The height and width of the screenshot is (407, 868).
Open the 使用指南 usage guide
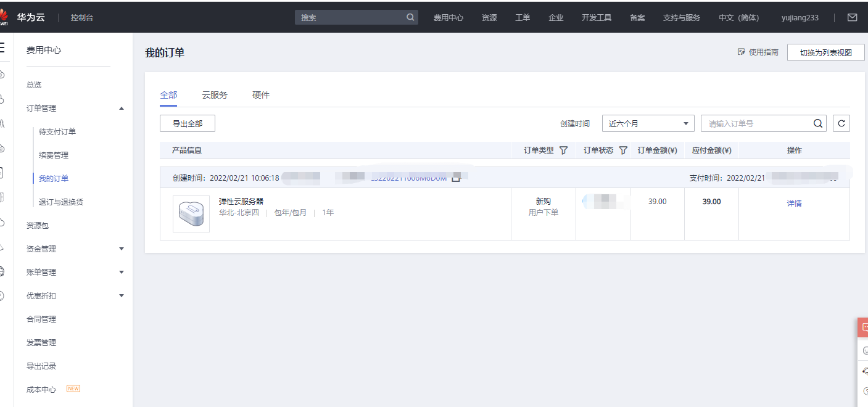point(758,52)
